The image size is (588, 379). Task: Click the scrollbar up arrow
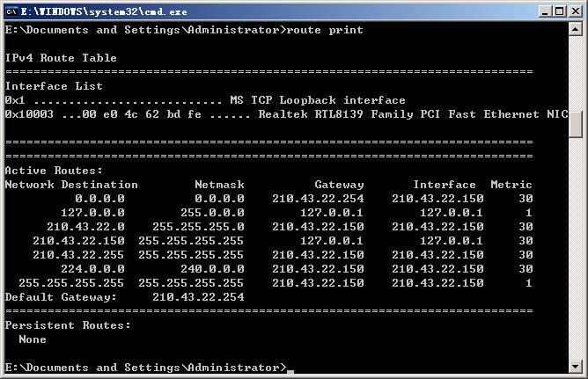(x=576, y=29)
